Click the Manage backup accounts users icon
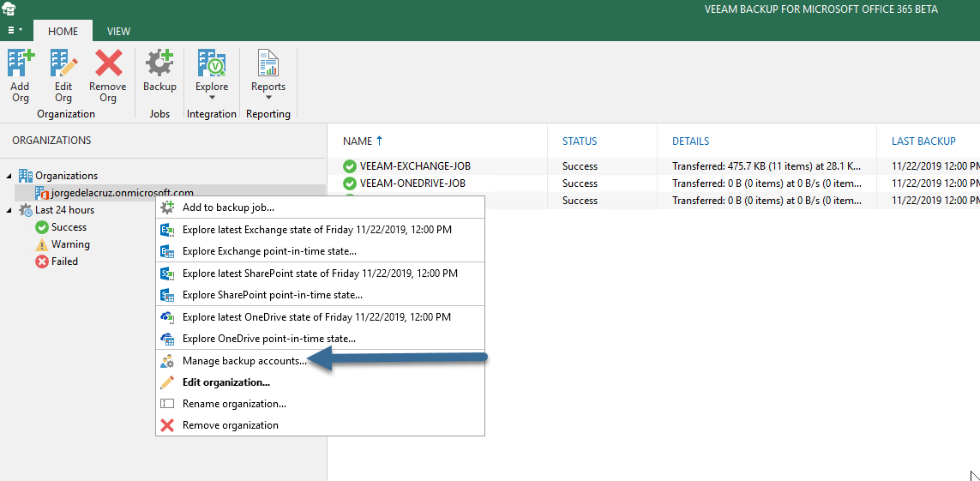This screenshot has height=481, width=980. coord(167,361)
